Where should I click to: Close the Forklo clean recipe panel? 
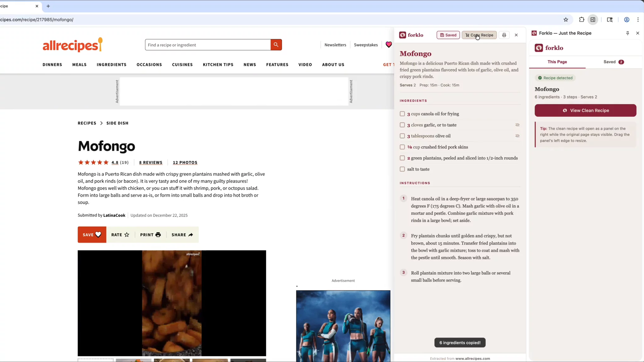pyautogui.click(x=516, y=35)
